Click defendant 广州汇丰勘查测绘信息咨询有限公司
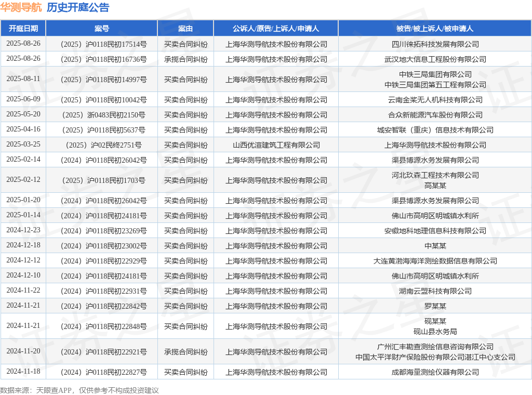 [x=435, y=347]
